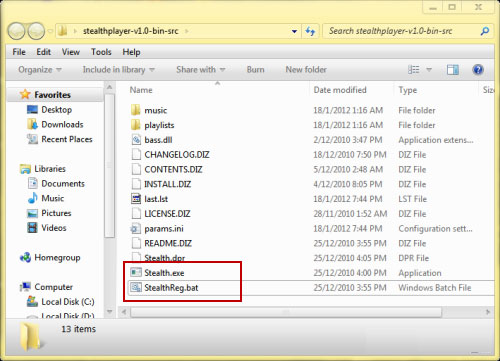Open the View menu

(71, 52)
